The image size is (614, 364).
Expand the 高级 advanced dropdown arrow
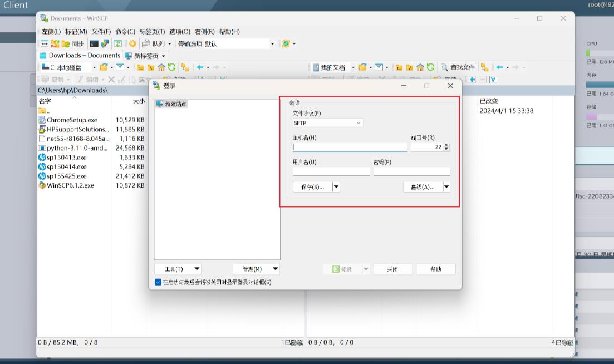click(x=446, y=186)
